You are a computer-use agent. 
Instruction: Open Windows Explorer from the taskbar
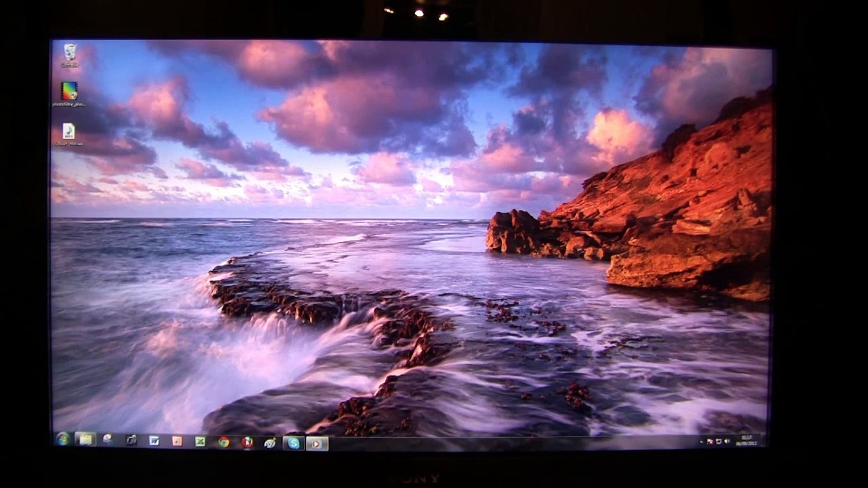85,440
